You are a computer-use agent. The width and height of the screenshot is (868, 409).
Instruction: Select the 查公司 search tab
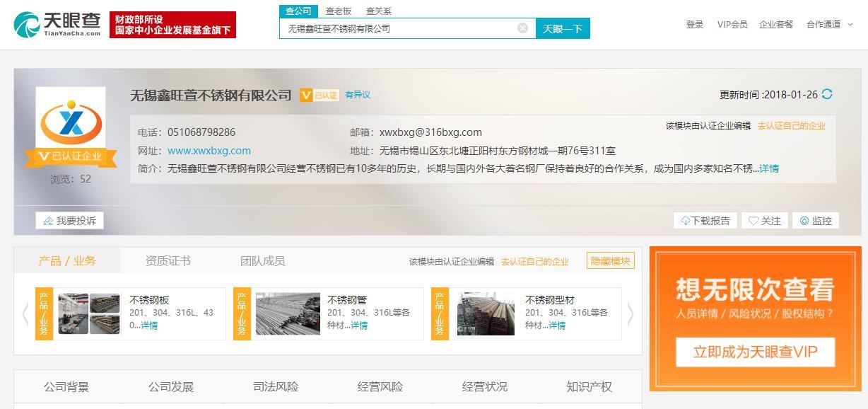click(298, 11)
